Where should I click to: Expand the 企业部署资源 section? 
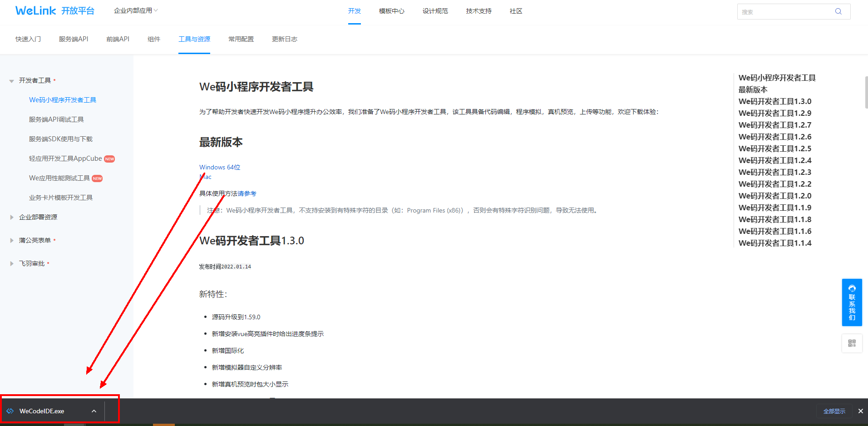pos(12,217)
